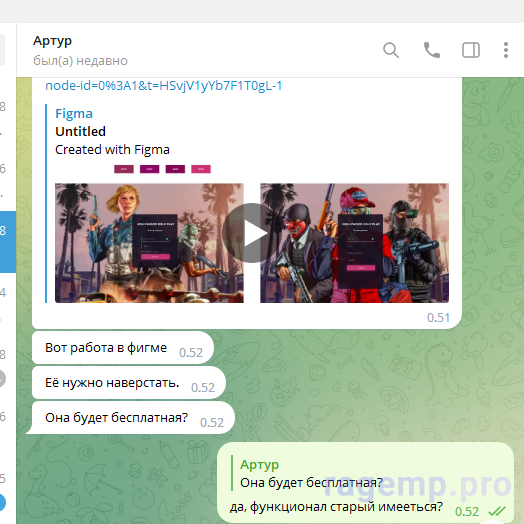The width and height of the screenshot is (524, 524).
Task: Select message 'Вот работа в фигме'
Action: coord(106,348)
